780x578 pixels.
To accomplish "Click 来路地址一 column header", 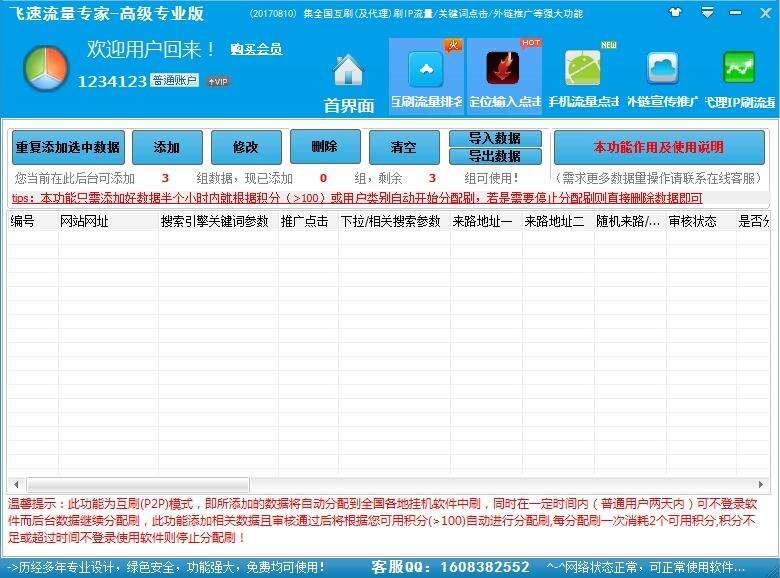I will tap(486, 221).
